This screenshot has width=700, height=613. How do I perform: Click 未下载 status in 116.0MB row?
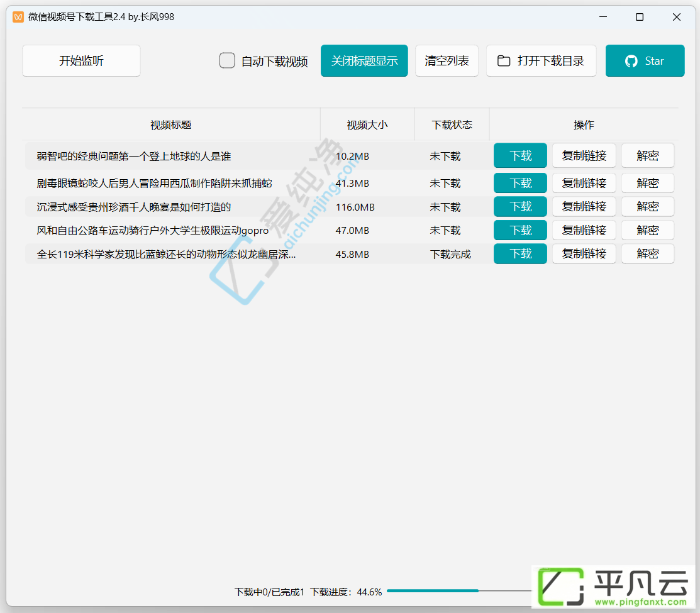(x=445, y=207)
